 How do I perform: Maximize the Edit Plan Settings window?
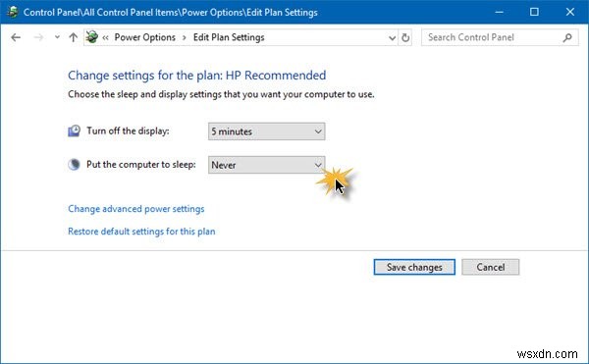(x=534, y=12)
